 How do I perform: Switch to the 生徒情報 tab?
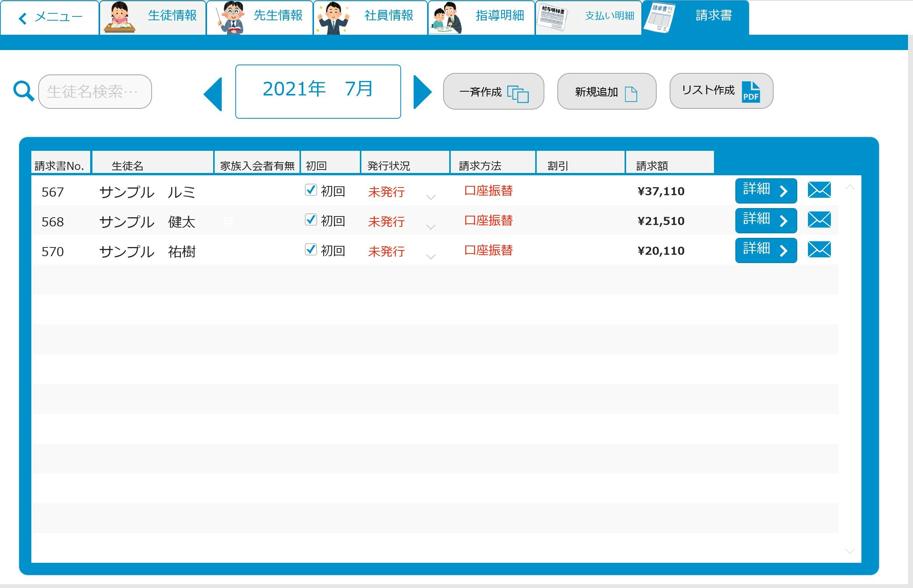click(153, 17)
